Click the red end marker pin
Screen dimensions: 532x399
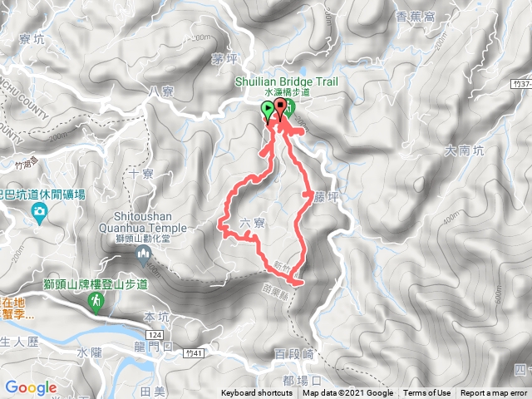point(280,109)
